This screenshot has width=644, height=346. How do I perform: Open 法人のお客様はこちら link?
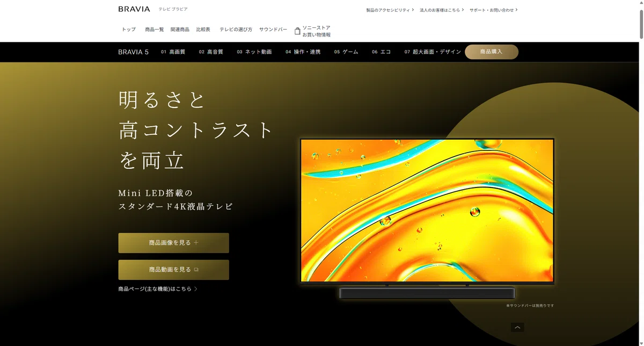coord(442,10)
